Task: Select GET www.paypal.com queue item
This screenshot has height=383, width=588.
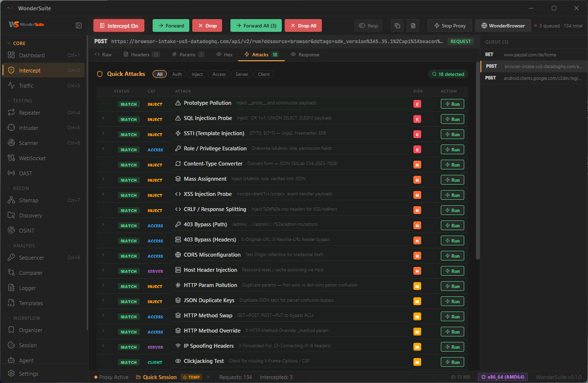Action: tap(534, 55)
